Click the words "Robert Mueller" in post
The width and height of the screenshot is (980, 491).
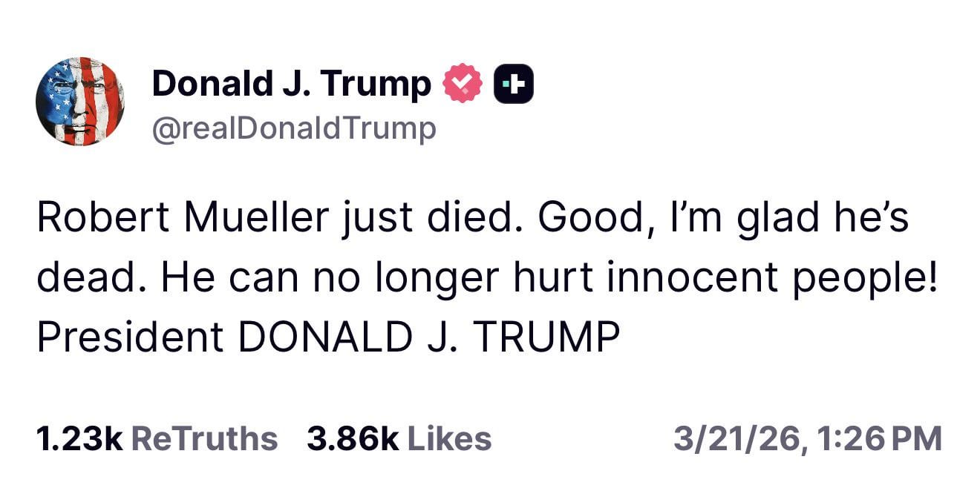[182, 219]
